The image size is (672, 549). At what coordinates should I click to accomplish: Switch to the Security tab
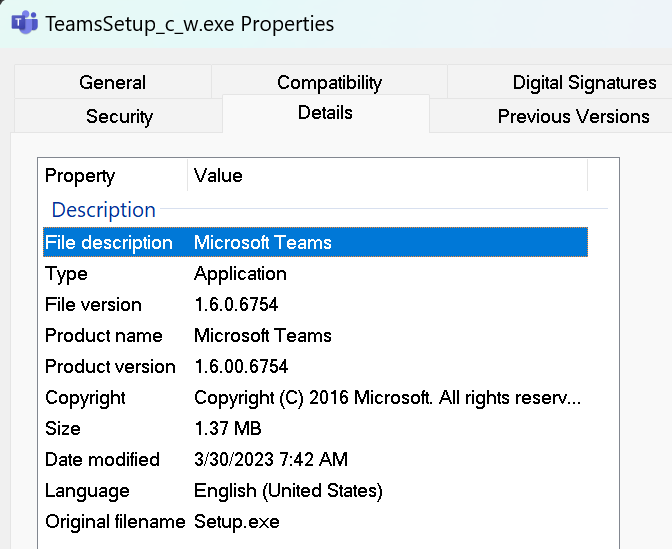tap(119, 116)
